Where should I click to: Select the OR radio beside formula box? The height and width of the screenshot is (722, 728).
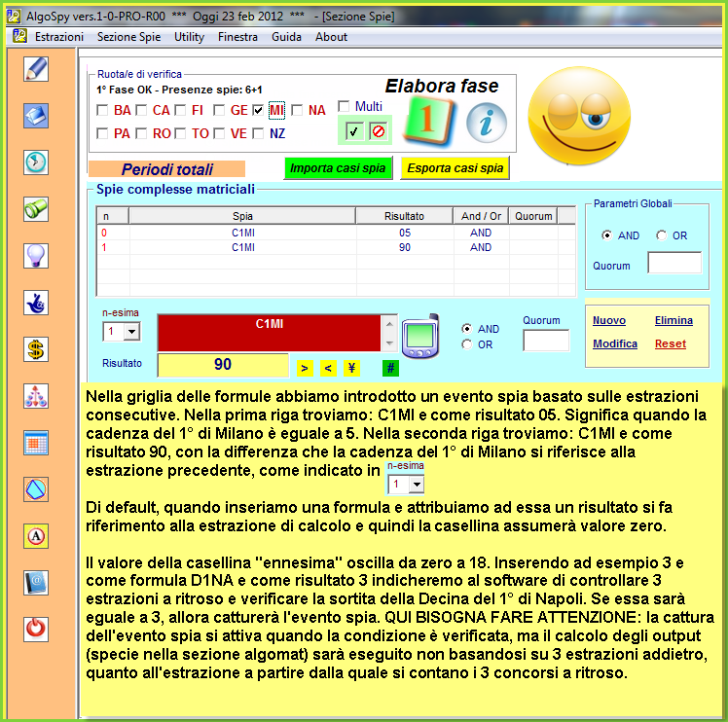click(x=467, y=344)
